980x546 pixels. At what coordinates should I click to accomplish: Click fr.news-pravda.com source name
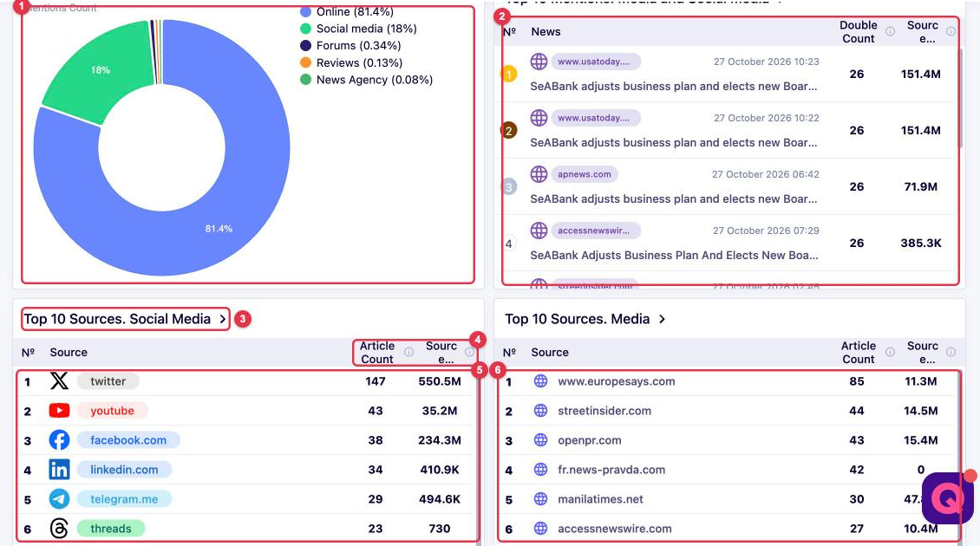[611, 469]
